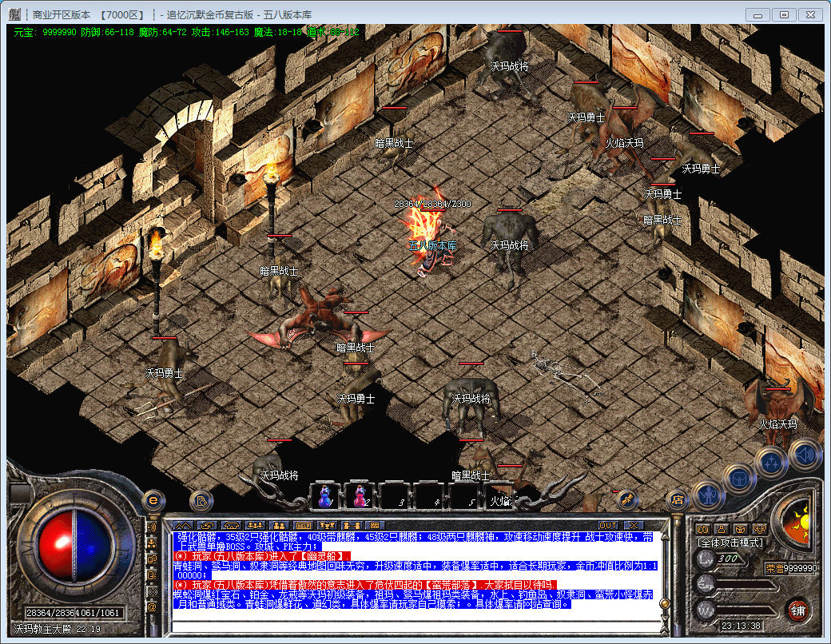Click the chest-shaped small icon above attack mode

click(741, 529)
